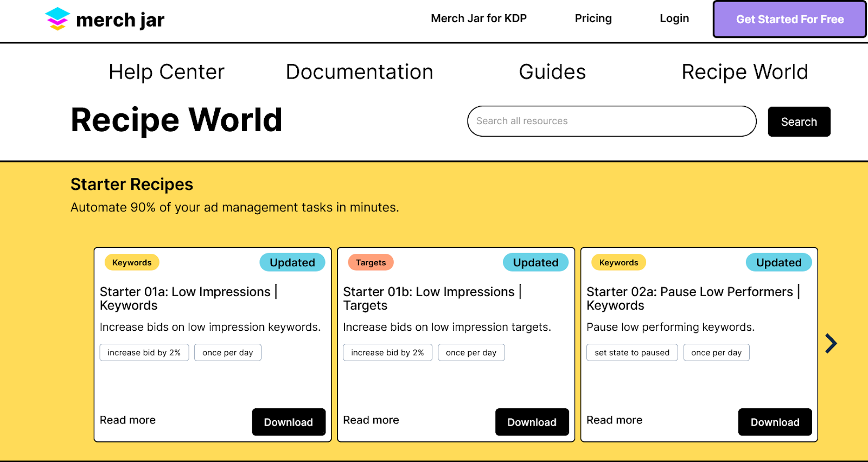Click 'Pause low performing keywords.' text
868x462 pixels.
coord(671,327)
